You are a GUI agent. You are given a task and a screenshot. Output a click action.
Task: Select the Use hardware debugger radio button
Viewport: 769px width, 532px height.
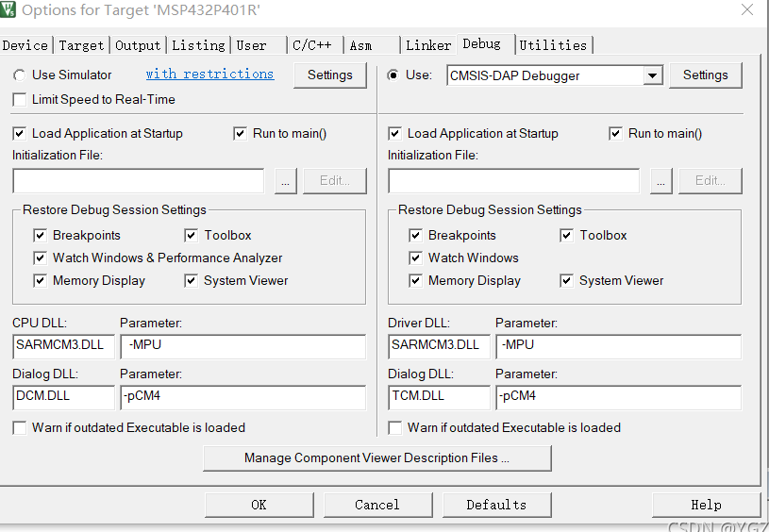click(393, 75)
